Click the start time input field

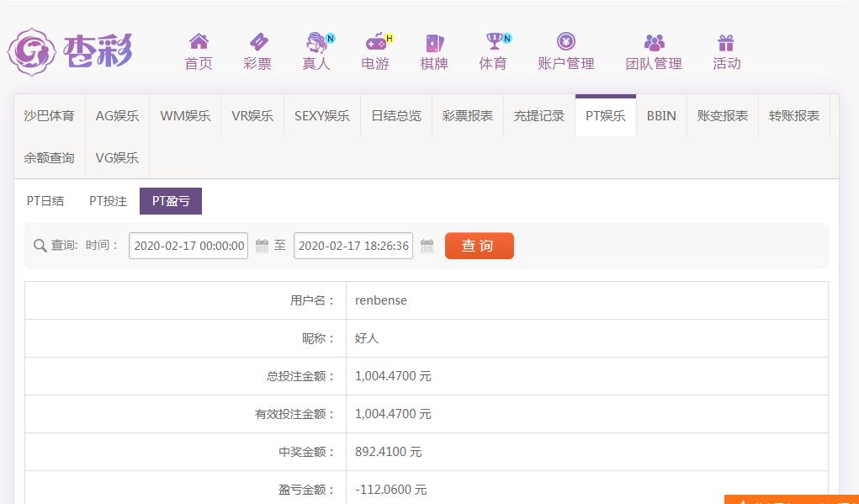tap(188, 246)
